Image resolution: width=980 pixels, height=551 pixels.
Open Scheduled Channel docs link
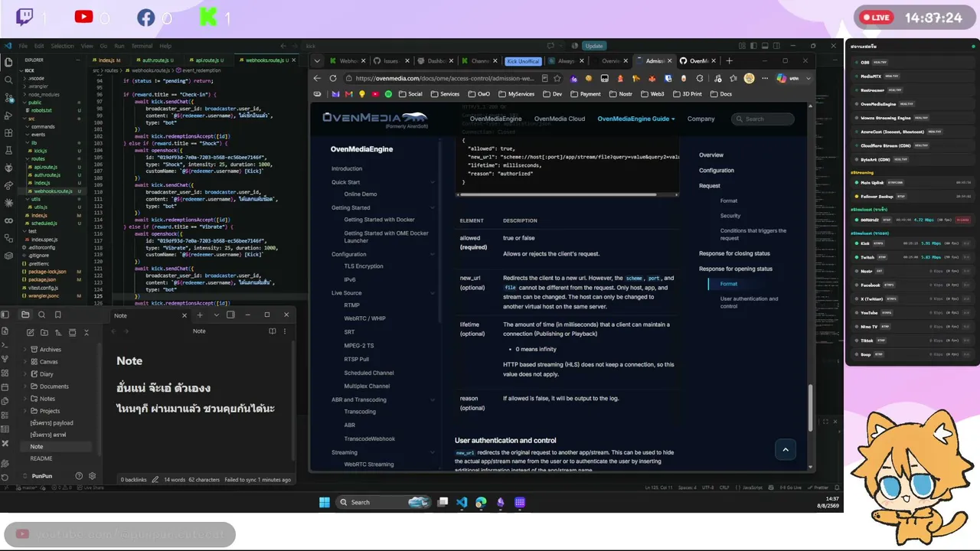coord(368,373)
